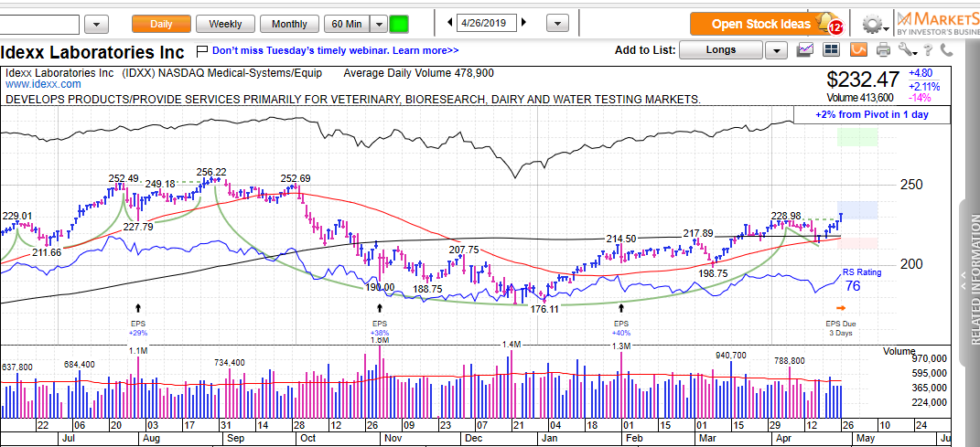The width and height of the screenshot is (980, 447).
Task: Open the wrench tools menu
Action: point(906,49)
